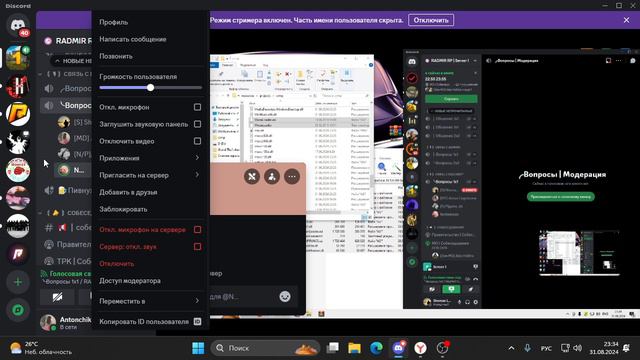Open the weather widget on taskbar
Image resolution: width=640 pixels, height=360 pixels.
pyautogui.click(x=41, y=348)
